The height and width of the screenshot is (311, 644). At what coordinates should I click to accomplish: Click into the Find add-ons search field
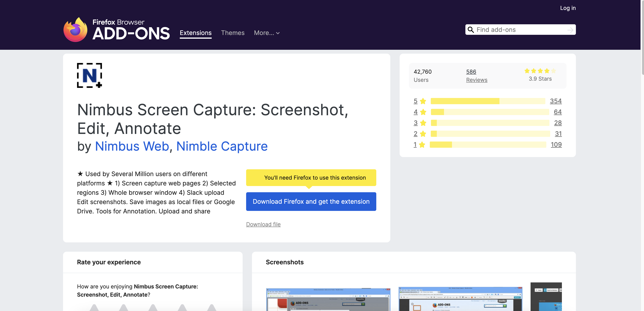click(515, 30)
